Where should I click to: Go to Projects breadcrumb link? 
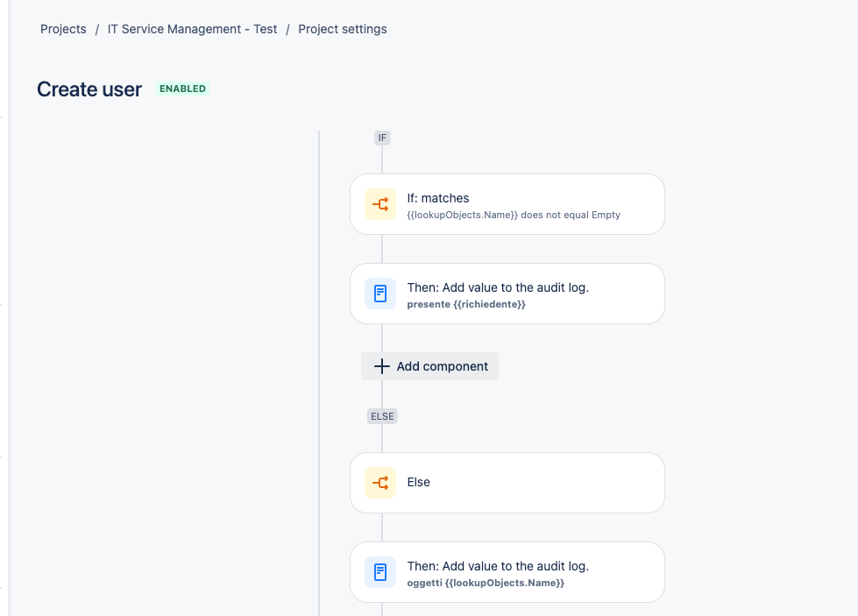(63, 29)
